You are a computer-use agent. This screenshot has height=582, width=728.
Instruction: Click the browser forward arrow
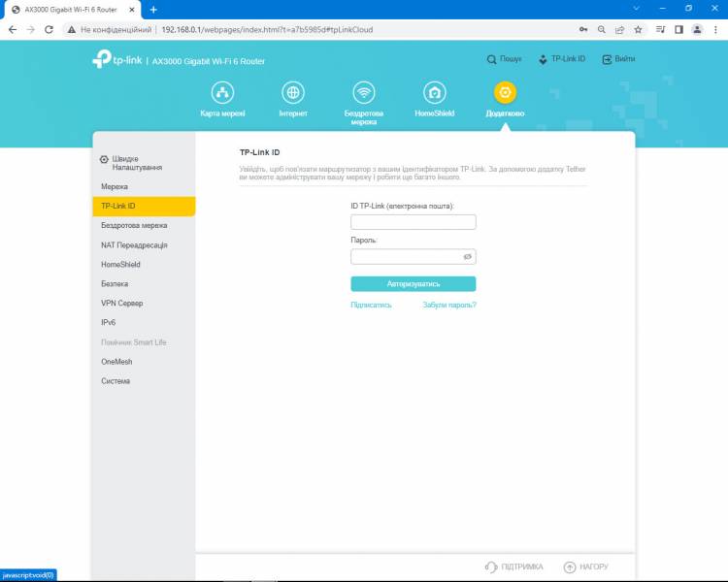pyautogui.click(x=31, y=30)
